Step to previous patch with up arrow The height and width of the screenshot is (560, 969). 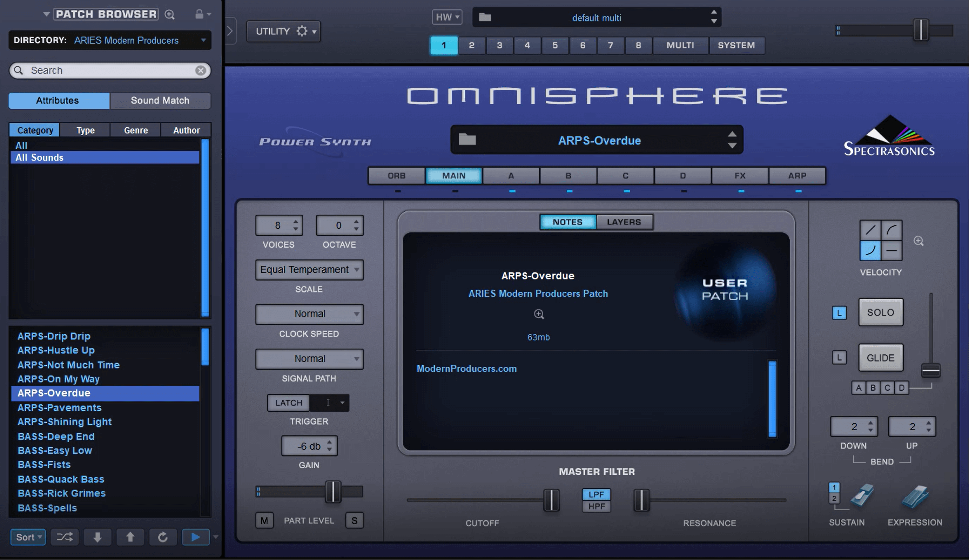pos(130,537)
